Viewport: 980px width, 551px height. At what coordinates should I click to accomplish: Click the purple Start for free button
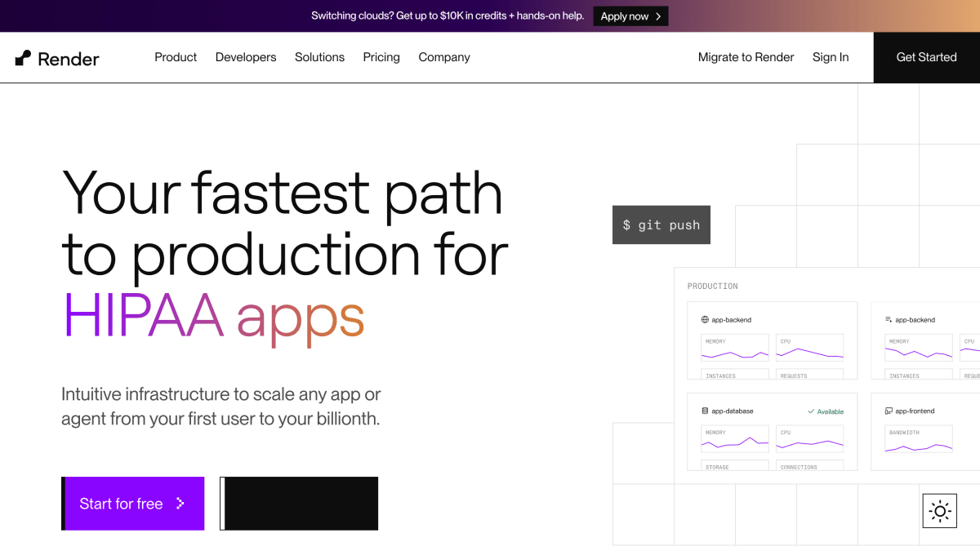pyautogui.click(x=133, y=504)
